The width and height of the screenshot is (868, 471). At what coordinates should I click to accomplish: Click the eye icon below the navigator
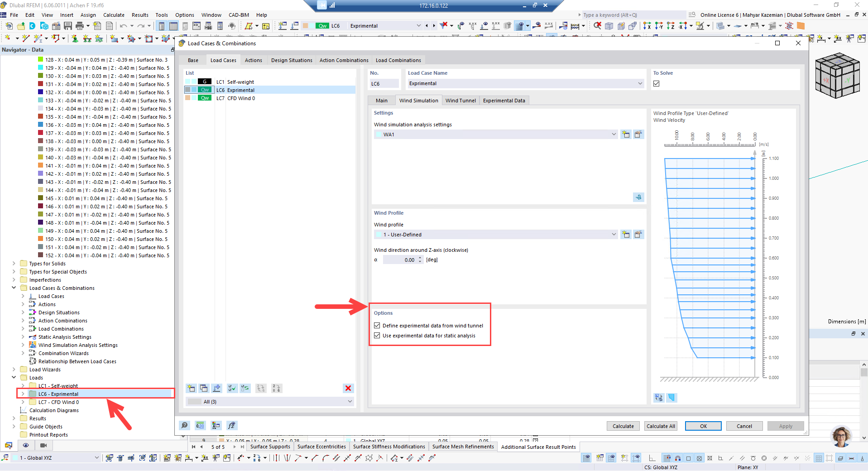coord(26,446)
